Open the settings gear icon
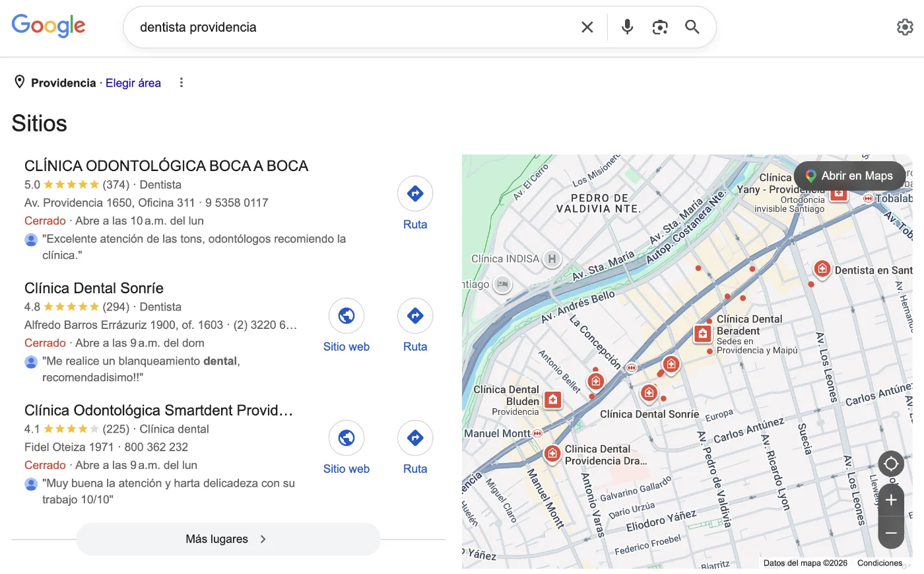924x574 pixels. click(905, 27)
